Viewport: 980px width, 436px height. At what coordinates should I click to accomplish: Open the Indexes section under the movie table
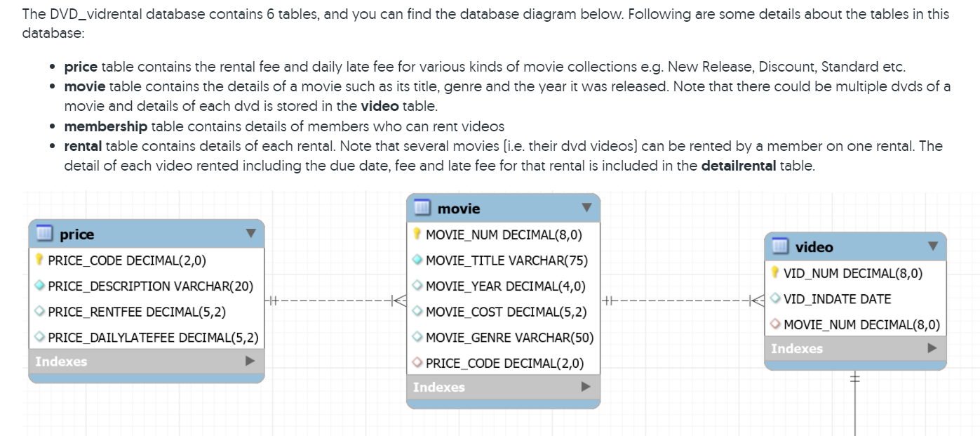584,387
